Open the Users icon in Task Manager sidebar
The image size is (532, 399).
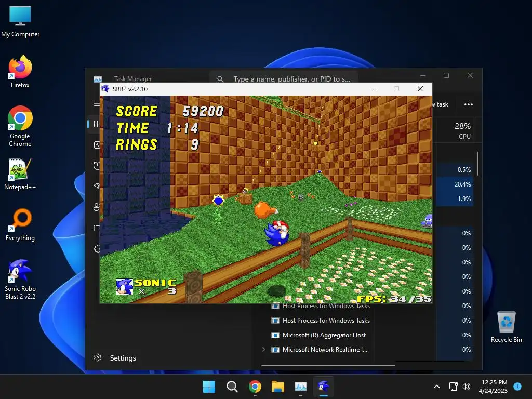click(97, 207)
